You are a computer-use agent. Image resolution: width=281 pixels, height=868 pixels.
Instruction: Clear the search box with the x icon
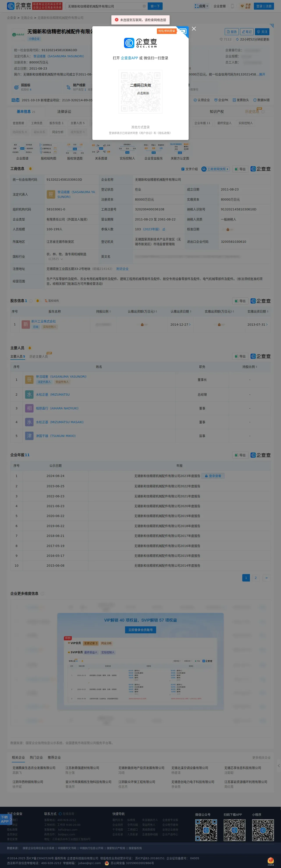pyautogui.click(x=144, y=6)
